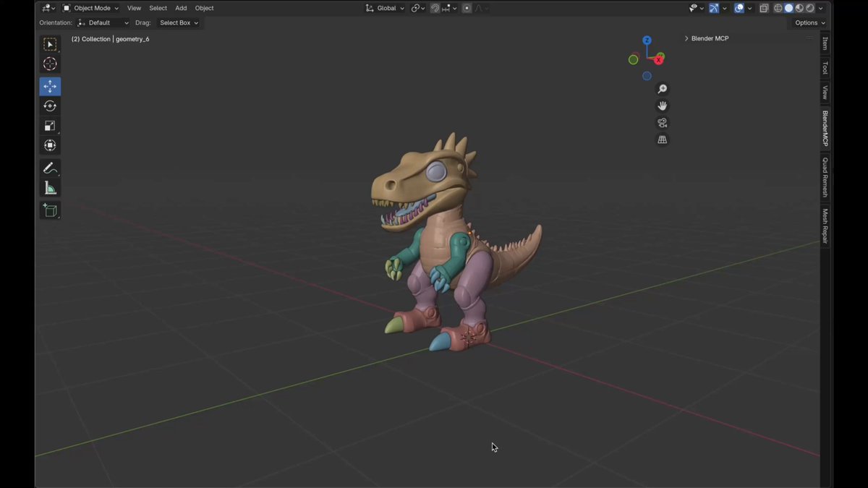
Task: Open the Object Mode dropdown
Action: pyautogui.click(x=90, y=8)
